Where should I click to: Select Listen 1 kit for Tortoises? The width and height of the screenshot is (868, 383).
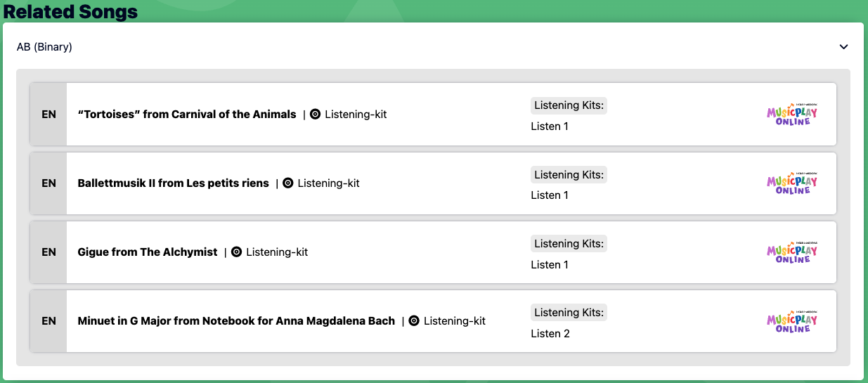(550, 126)
